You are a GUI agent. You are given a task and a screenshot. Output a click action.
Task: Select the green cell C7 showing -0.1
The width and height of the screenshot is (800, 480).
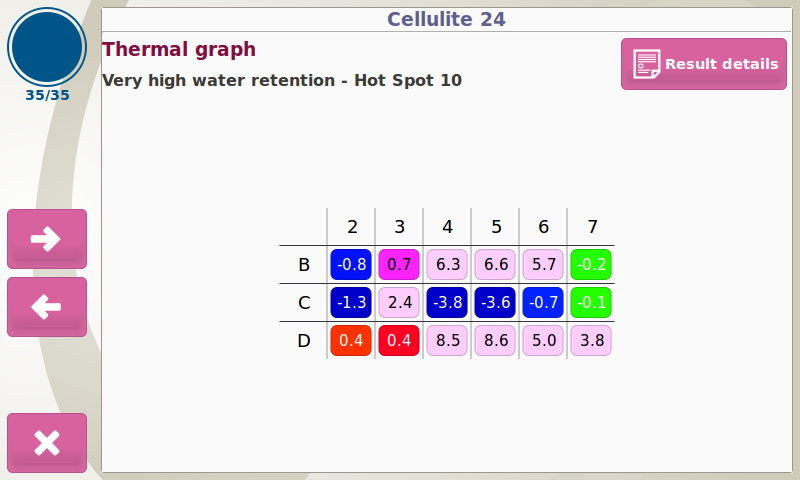point(591,302)
